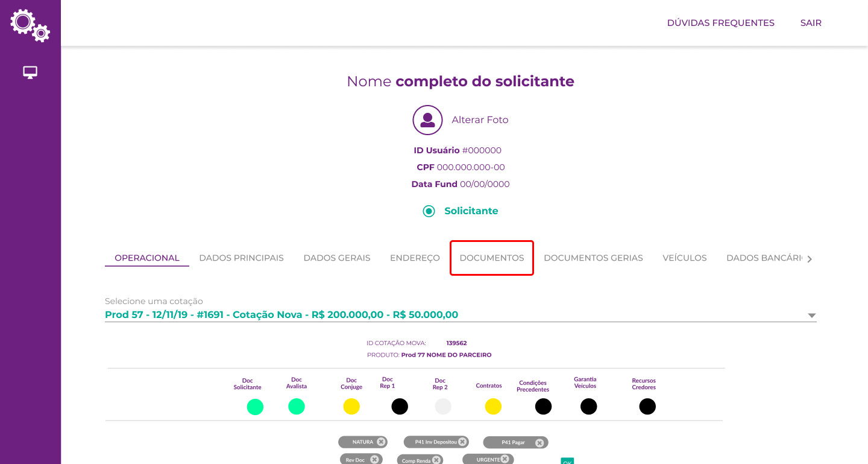Open DÚVIDAS FREQUENTES link
868x464 pixels.
coord(720,23)
